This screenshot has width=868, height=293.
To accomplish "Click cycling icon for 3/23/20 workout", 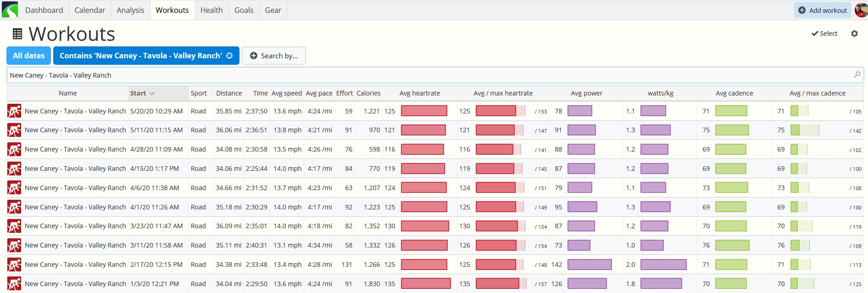I will [14, 226].
